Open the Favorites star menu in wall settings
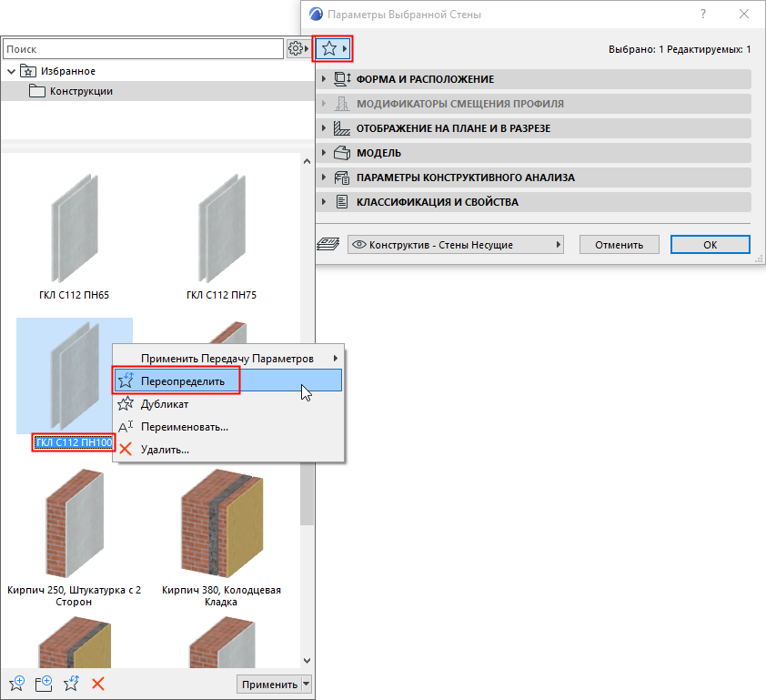This screenshot has height=700, width=766. coord(333,48)
